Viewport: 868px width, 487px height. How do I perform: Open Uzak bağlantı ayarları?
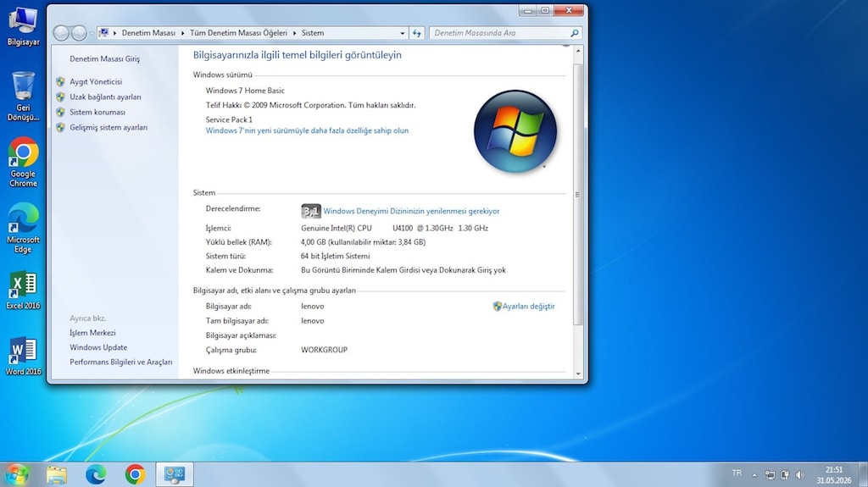(105, 97)
